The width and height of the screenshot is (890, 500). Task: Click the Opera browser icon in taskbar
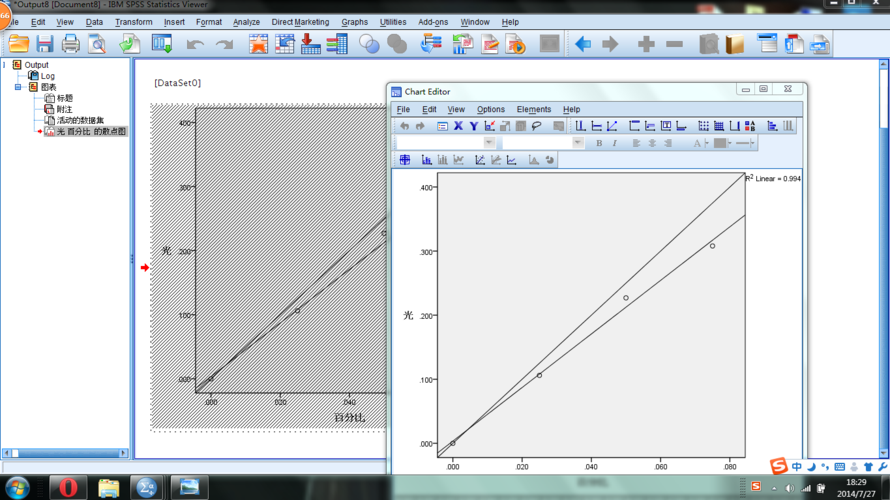(68, 487)
